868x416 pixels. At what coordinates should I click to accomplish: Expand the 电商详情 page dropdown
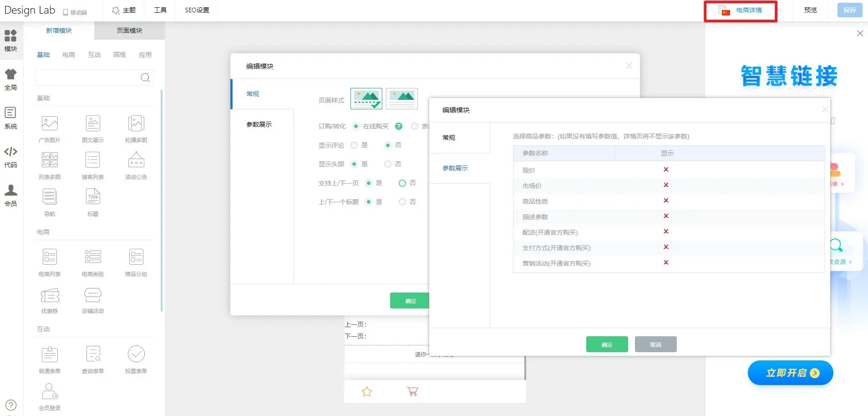(x=780, y=10)
